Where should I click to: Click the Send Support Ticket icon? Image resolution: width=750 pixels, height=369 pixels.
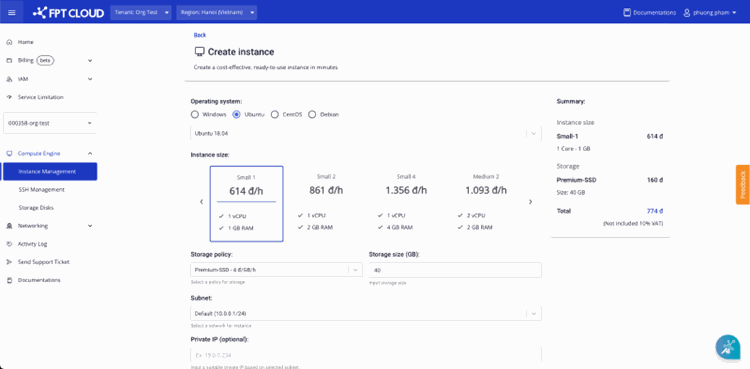coord(9,262)
